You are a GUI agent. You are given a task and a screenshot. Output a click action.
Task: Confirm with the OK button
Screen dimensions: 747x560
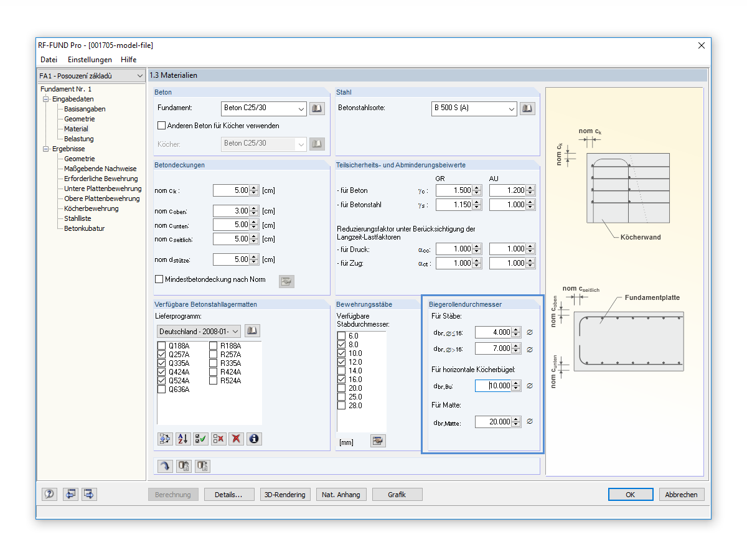630,495
